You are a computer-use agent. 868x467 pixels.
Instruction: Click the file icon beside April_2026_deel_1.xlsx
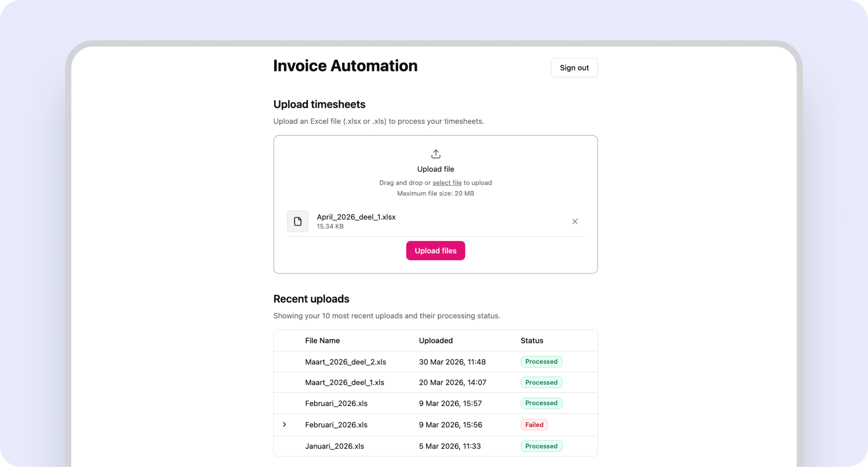(298, 221)
